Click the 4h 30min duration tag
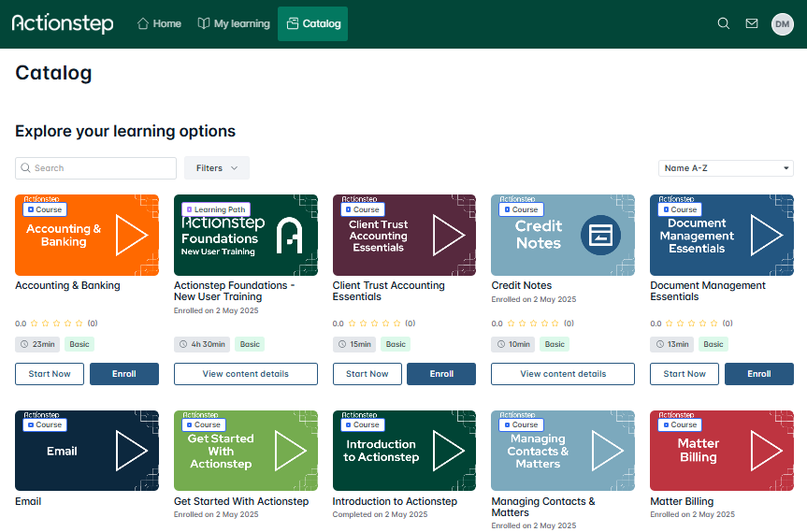807x532 pixels. coord(202,344)
